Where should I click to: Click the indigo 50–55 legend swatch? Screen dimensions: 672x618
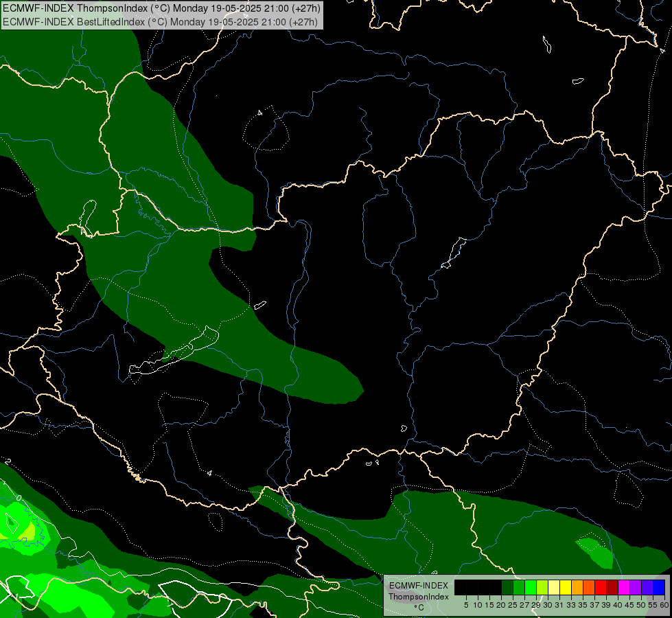[647, 587]
